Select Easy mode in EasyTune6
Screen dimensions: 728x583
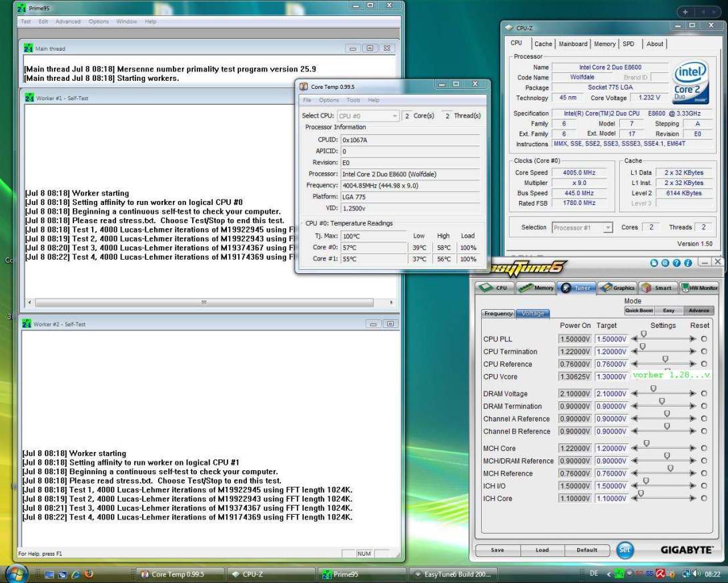coord(669,311)
